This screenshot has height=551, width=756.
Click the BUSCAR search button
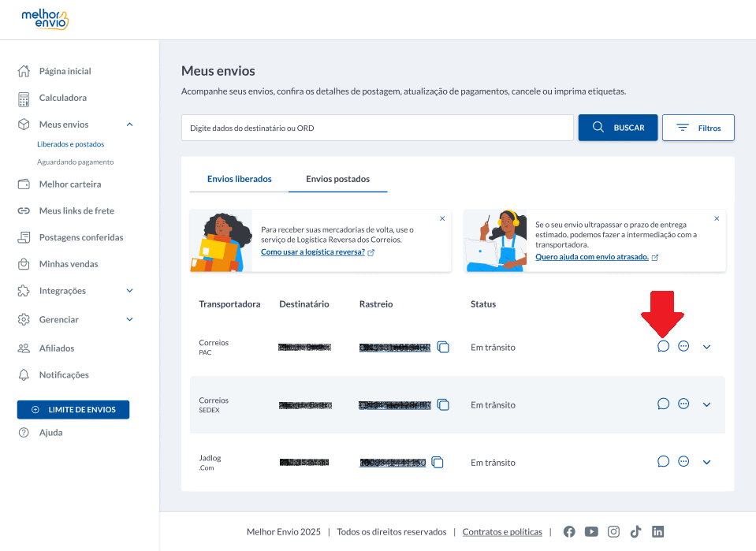pyautogui.click(x=617, y=128)
